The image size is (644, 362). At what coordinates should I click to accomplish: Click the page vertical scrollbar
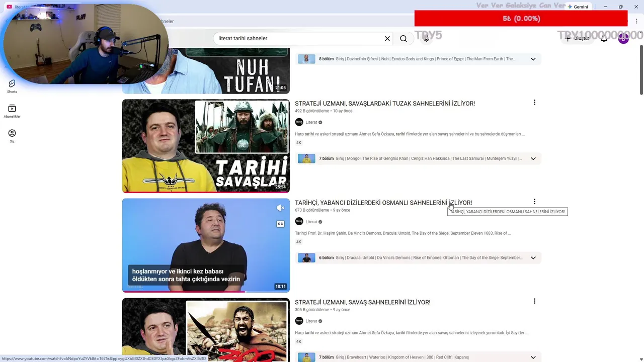point(641,69)
